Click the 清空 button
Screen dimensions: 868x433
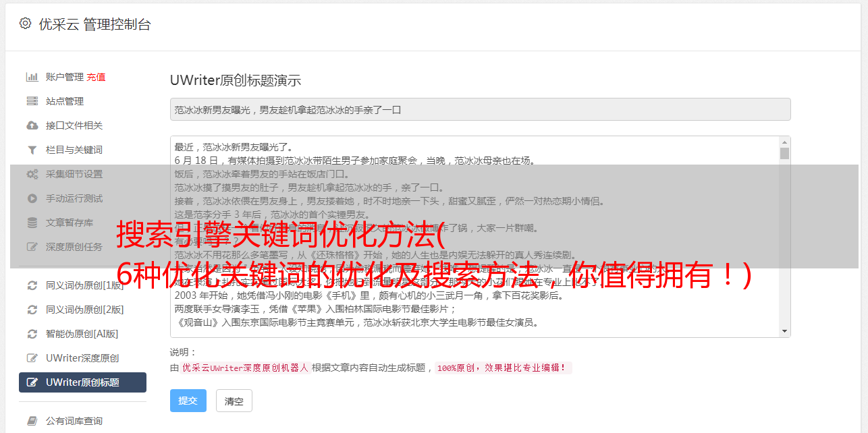click(x=234, y=401)
